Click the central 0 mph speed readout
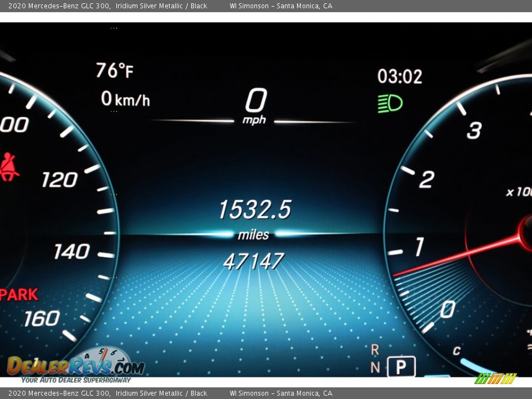 [255, 106]
